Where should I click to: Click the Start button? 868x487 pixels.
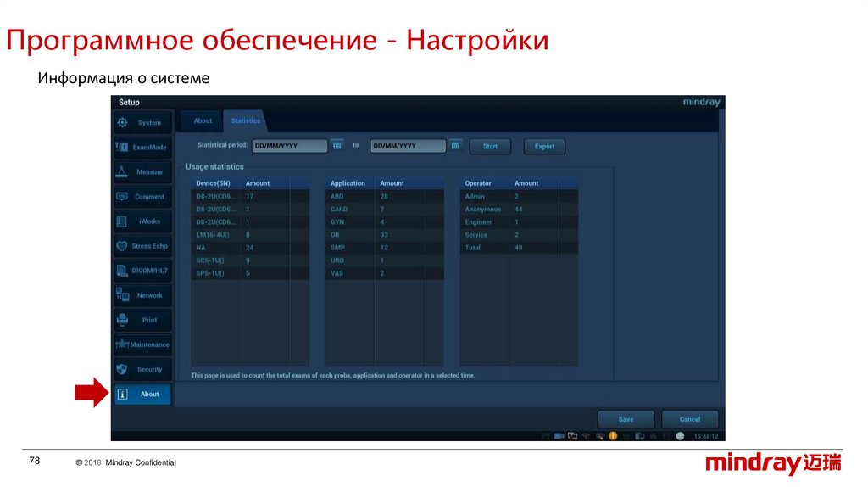tap(490, 146)
